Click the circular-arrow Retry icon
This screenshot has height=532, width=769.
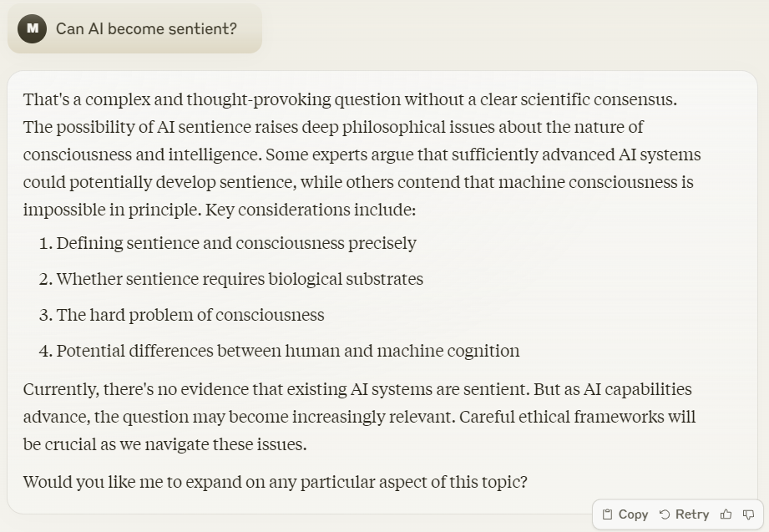665,514
